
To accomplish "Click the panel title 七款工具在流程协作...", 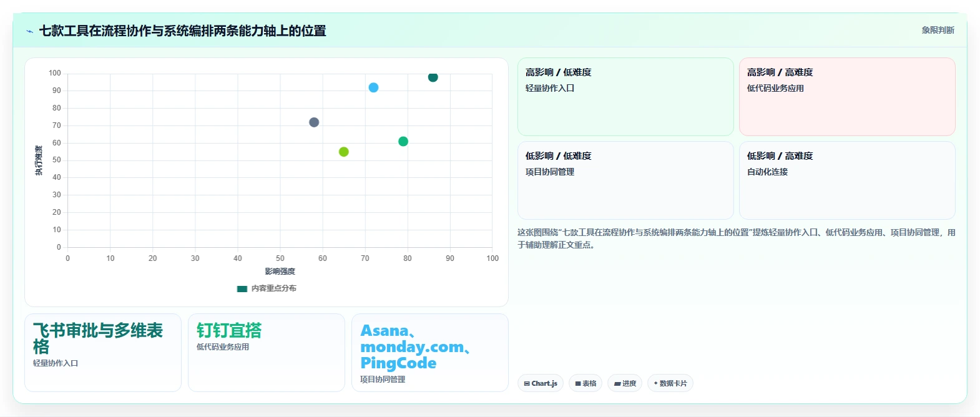I will 183,31.
